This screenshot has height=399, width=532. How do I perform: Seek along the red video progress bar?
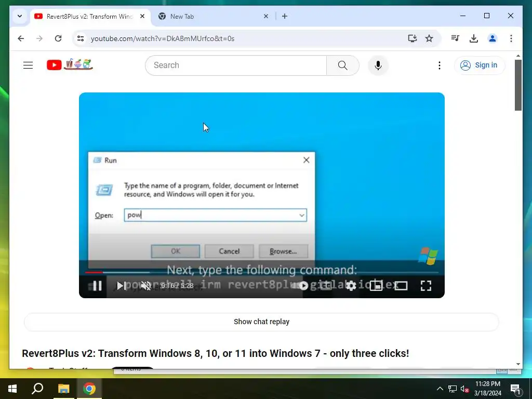(262, 272)
